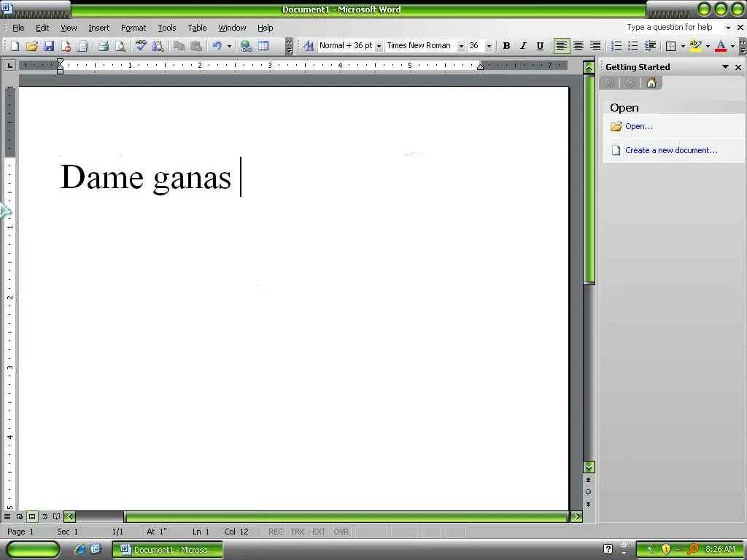The width and height of the screenshot is (747, 560).
Task: Click the Insert Hyperlink globe icon
Action: (x=247, y=46)
